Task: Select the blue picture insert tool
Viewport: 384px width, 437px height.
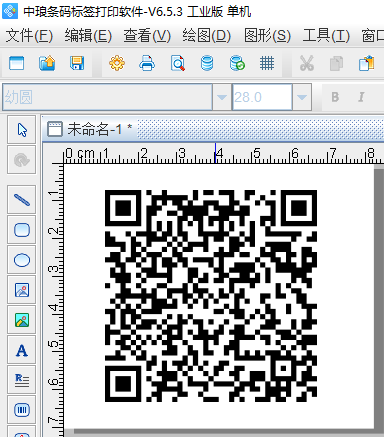Action: click(22, 290)
